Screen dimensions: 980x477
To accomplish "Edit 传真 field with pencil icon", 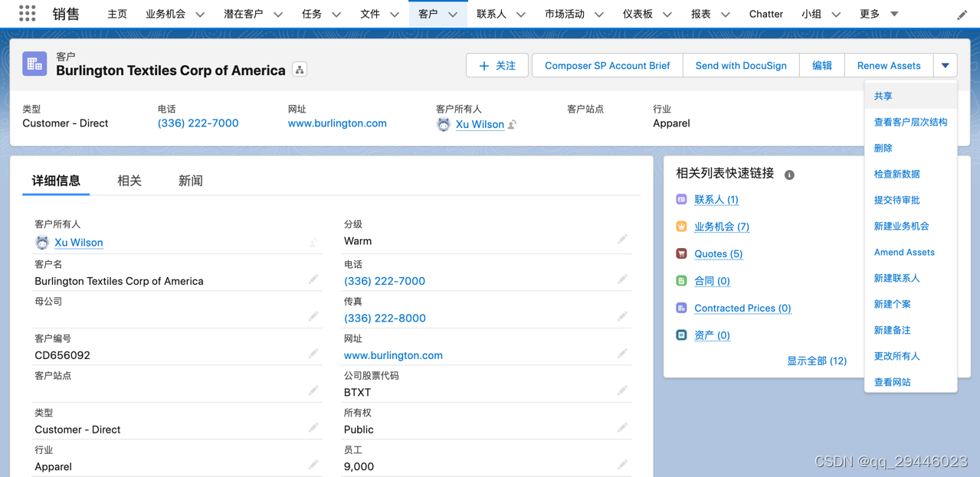I will (x=622, y=316).
